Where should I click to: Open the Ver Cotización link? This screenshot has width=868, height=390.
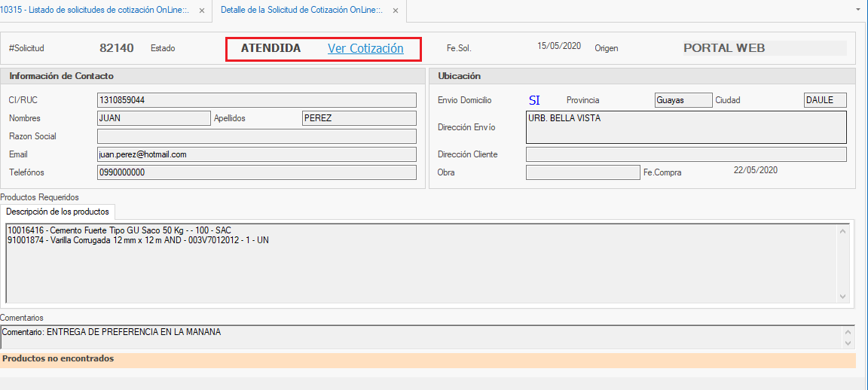click(365, 48)
